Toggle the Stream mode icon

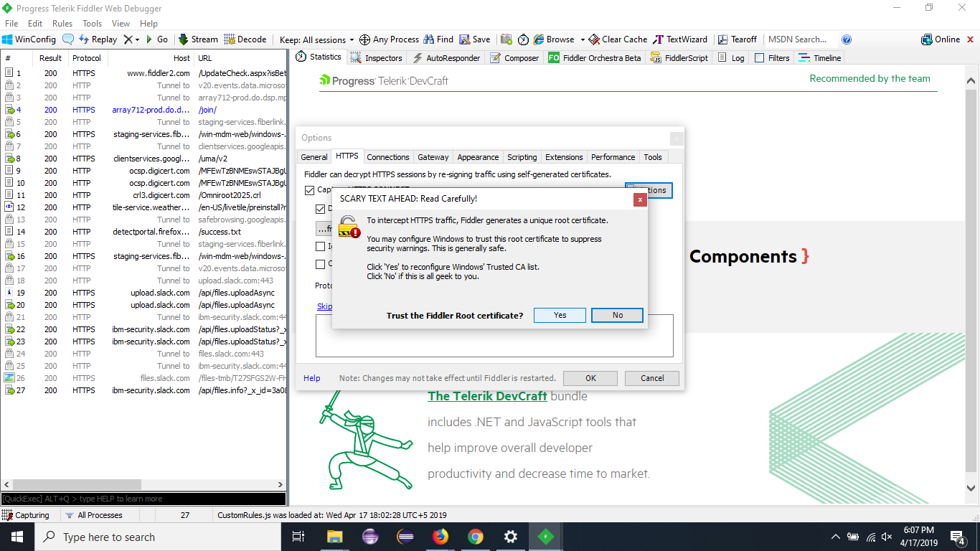point(183,39)
